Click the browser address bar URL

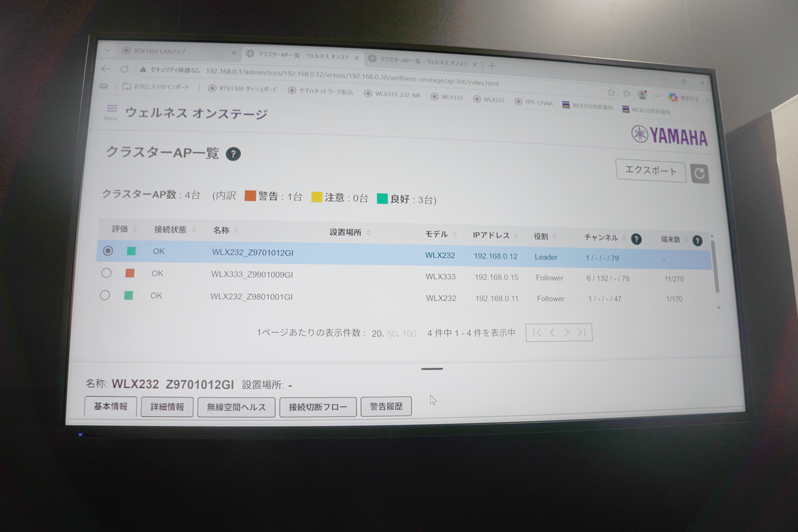tap(352, 77)
